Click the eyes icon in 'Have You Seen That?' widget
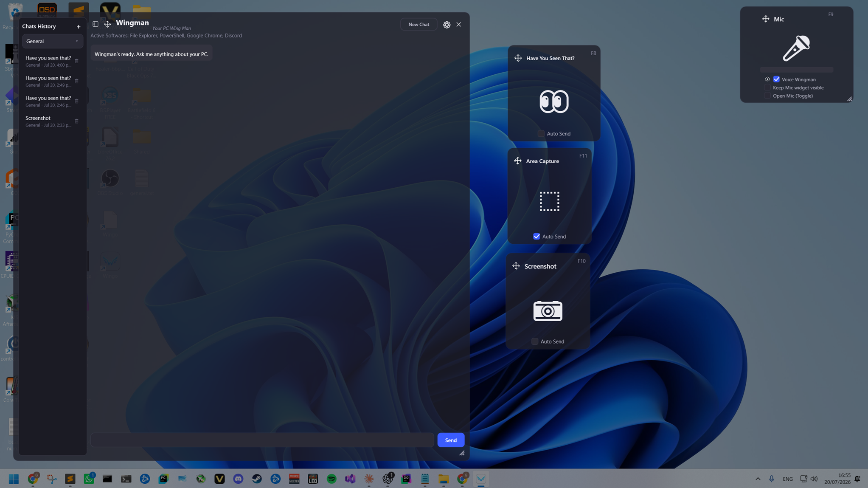The height and width of the screenshot is (488, 868). tap(554, 102)
